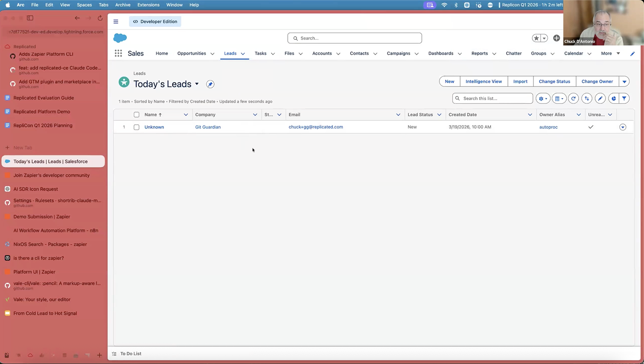Open the Arc Spaces menu
The width and height of the screenshot is (644, 364).
(x=84, y=5)
